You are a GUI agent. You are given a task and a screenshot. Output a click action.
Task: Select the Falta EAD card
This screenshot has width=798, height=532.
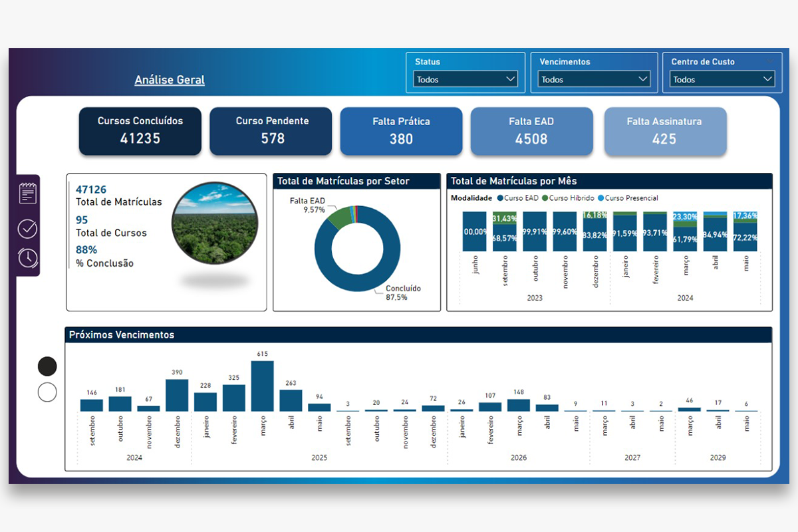point(531,131)
